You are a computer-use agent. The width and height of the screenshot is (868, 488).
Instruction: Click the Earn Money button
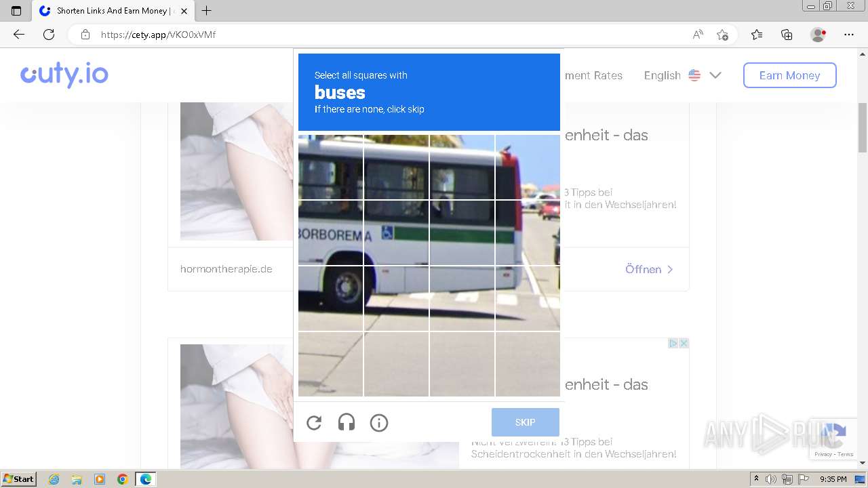pos(789,75)
